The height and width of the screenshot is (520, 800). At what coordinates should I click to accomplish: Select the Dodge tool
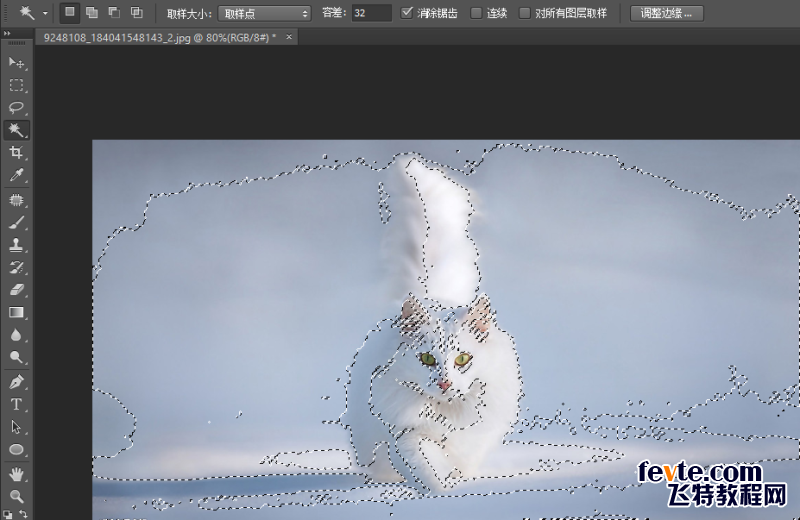pyautogui.click(x=16, y=357)
